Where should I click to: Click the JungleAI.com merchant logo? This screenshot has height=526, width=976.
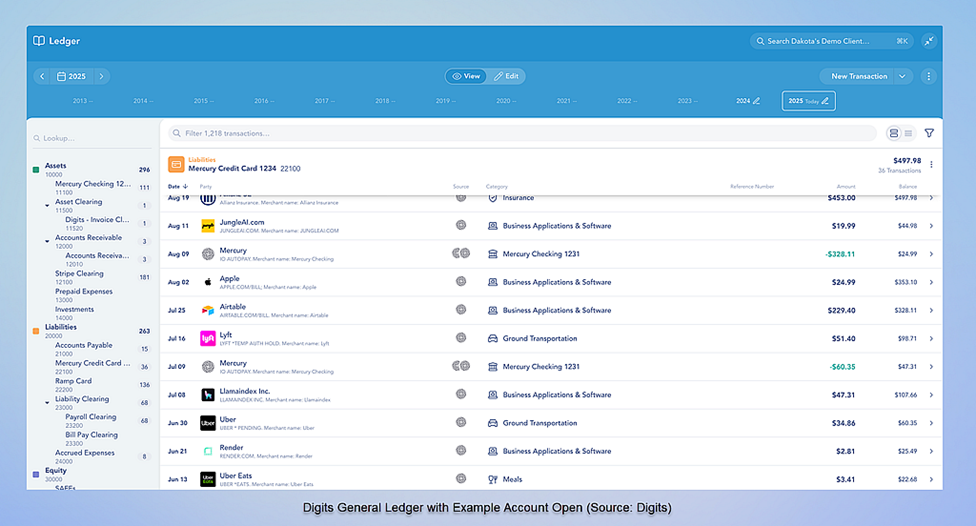(208, 226)
